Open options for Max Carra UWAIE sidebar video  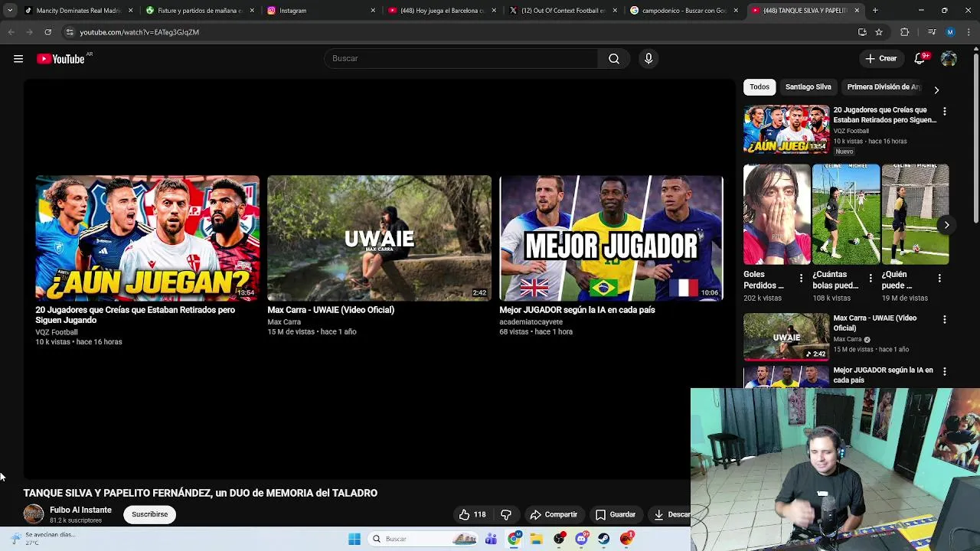[x=944, y=320]
